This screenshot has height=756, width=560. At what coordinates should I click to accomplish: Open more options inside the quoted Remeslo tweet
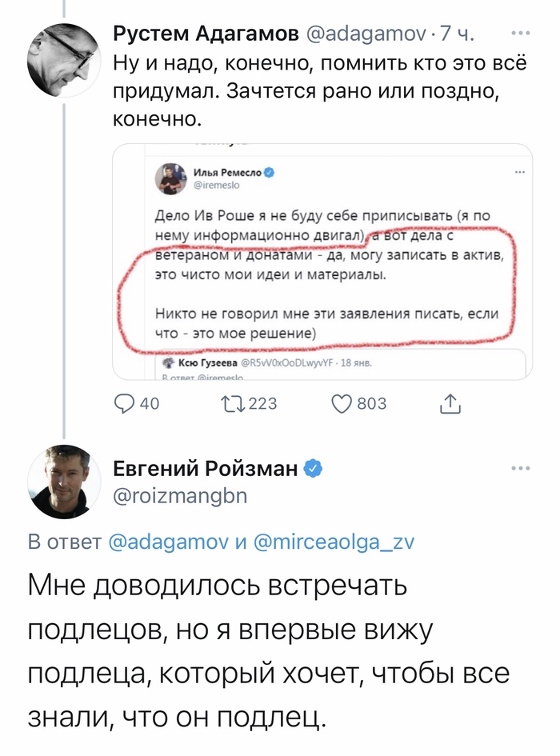coord(519,172)
